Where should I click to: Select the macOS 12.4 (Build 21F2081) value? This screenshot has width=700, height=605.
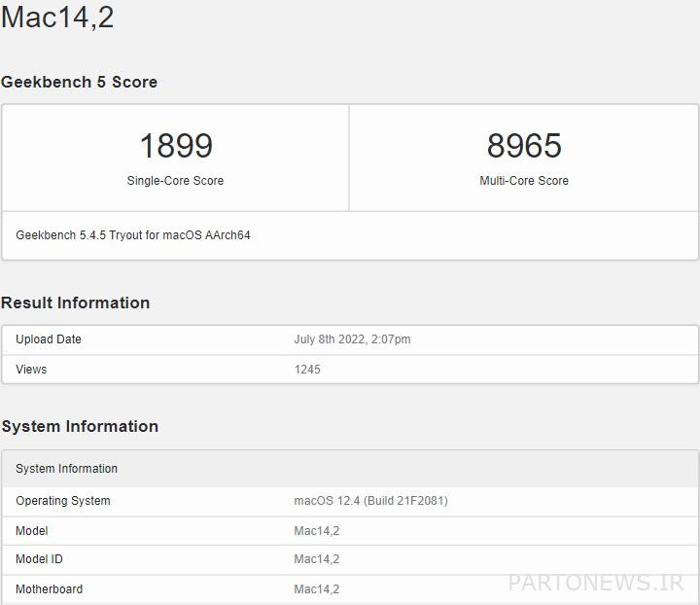(370, 501)
